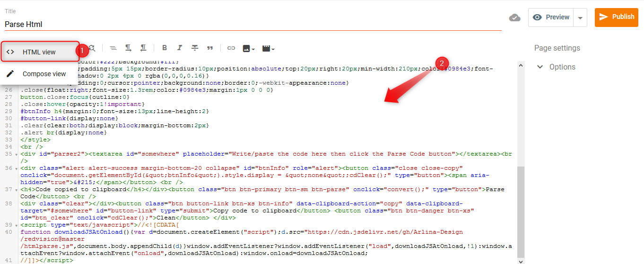Select the HTML view menu option
This screenshot has width=644, height=264.
click(40, 52)
